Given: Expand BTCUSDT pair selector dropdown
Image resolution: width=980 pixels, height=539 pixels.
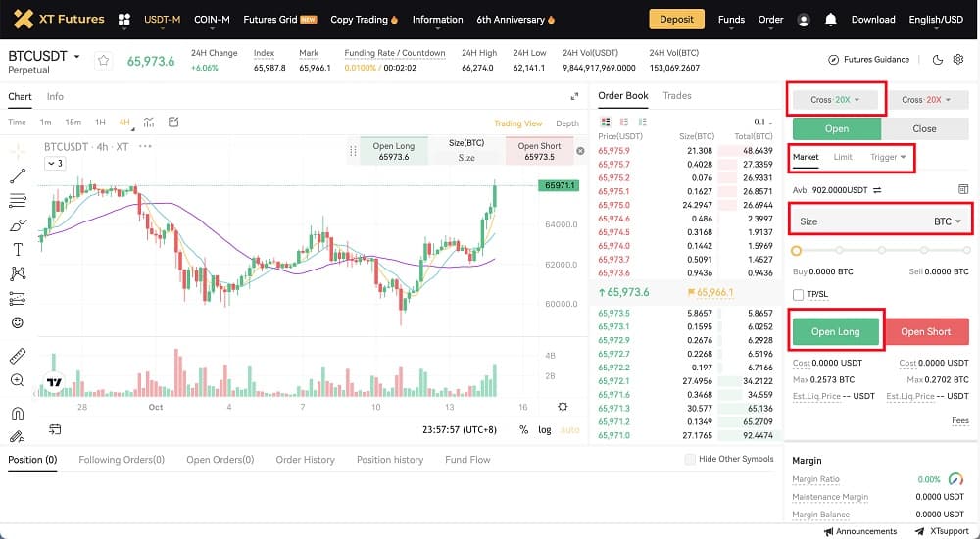Looking at the screenshot, I should point(76,56).
